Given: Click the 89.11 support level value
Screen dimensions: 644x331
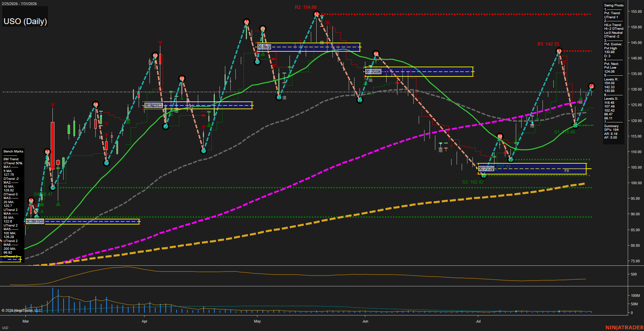Looking at the screenshot, I should point(608,118).
